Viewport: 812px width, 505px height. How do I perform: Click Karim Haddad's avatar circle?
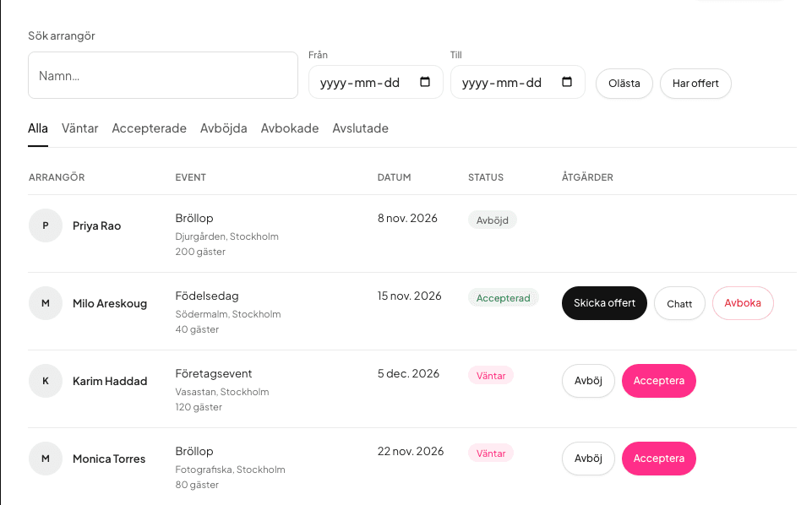[46, 381]
